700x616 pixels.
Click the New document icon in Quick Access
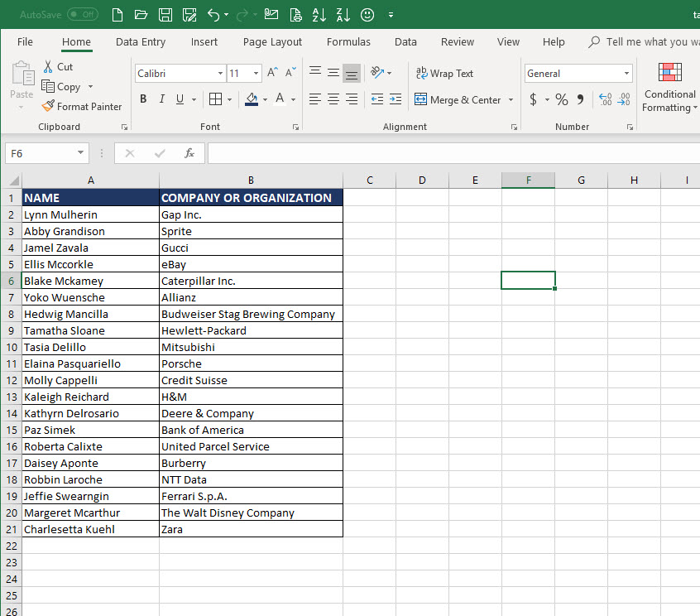[117, 15]
